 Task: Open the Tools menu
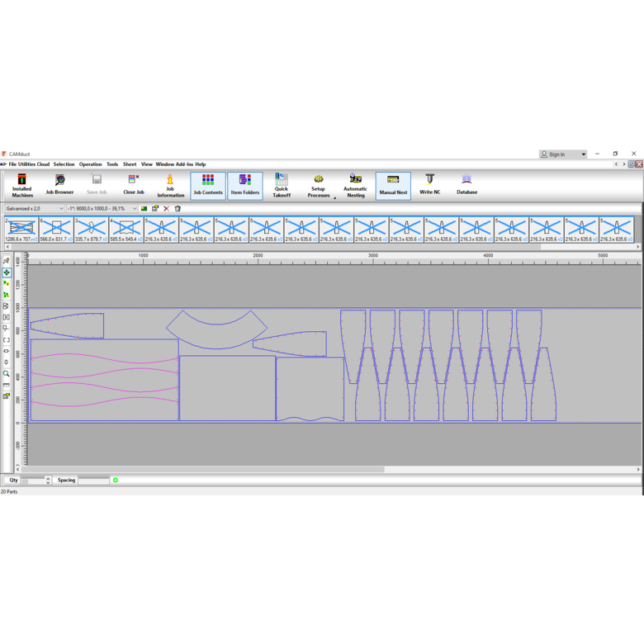coord(112,164)
